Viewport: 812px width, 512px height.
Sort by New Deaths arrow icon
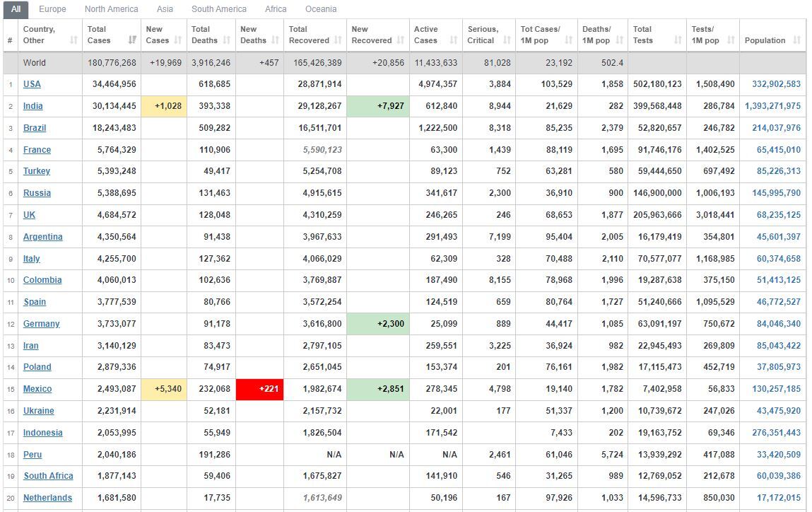click(x=276, y=40)
